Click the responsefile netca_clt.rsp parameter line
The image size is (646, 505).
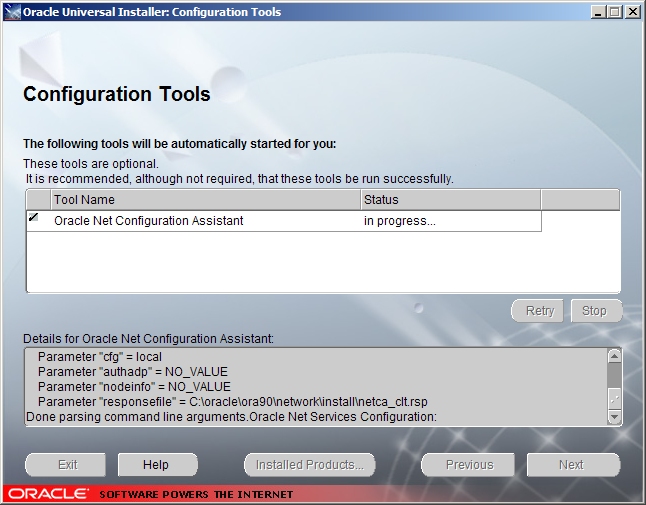point(233,402)
